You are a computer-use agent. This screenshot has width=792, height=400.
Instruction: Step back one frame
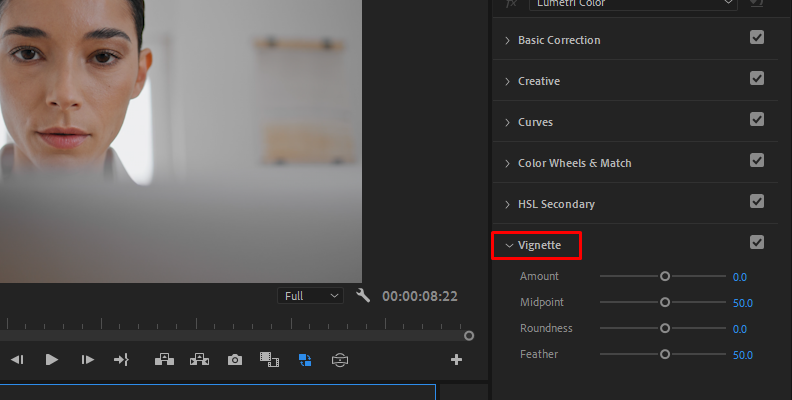pos(17,360)
